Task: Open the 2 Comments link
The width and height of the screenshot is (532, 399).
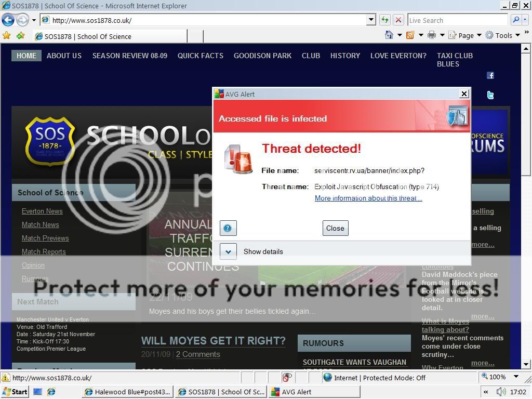Action: click(198, 354)
